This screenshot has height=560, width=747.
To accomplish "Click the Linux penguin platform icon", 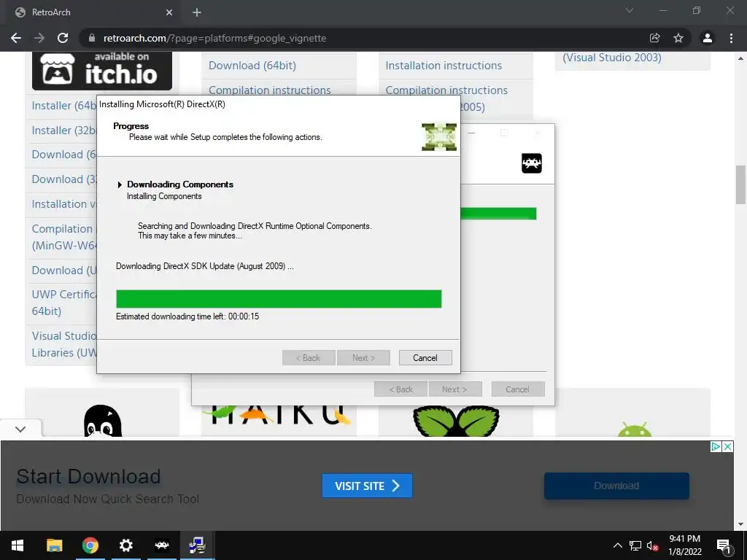I will 102,421.
